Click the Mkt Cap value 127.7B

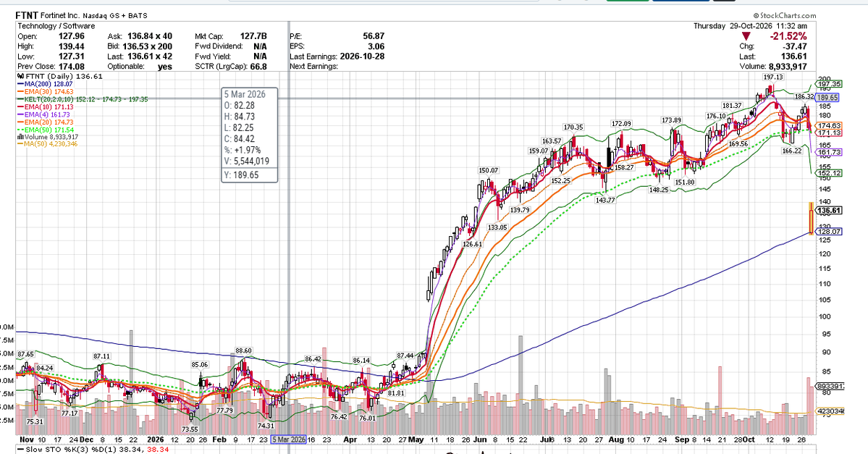[x=253, y=36]
